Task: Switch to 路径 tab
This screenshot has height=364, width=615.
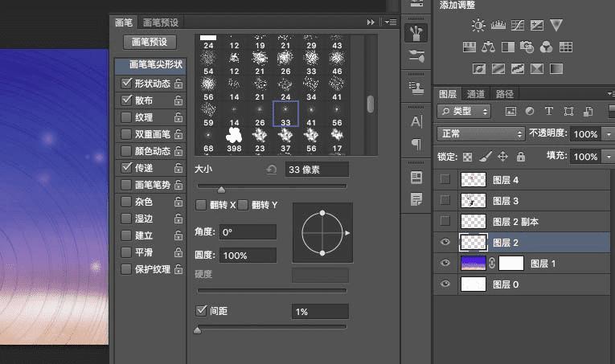Action: [x=504, y=94]
